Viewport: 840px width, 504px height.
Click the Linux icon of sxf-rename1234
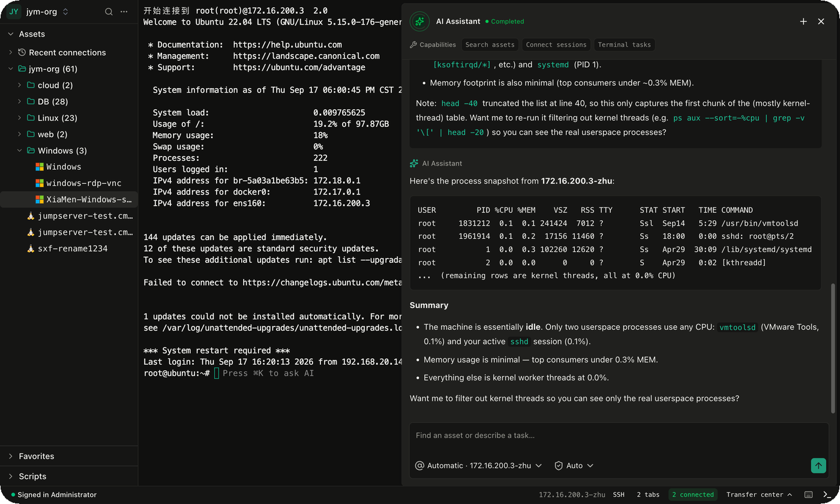tap(31, 248)
